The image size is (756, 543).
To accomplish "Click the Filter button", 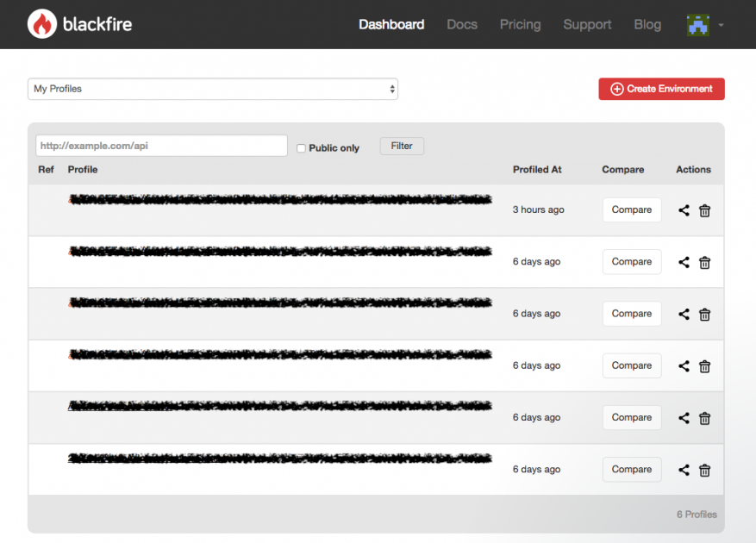I will [402, 147].
